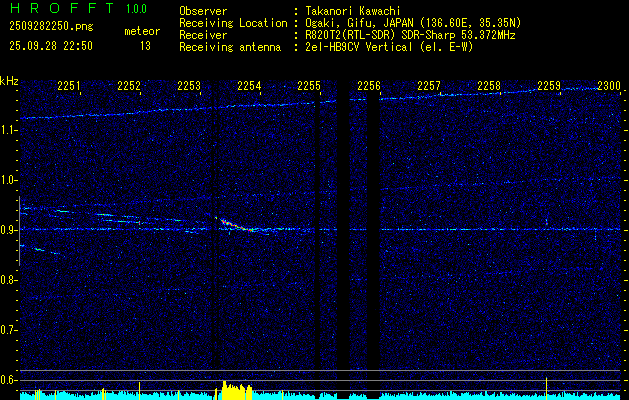
Task: Click the version number 1.0.0
Action: (x=136, y=9)
